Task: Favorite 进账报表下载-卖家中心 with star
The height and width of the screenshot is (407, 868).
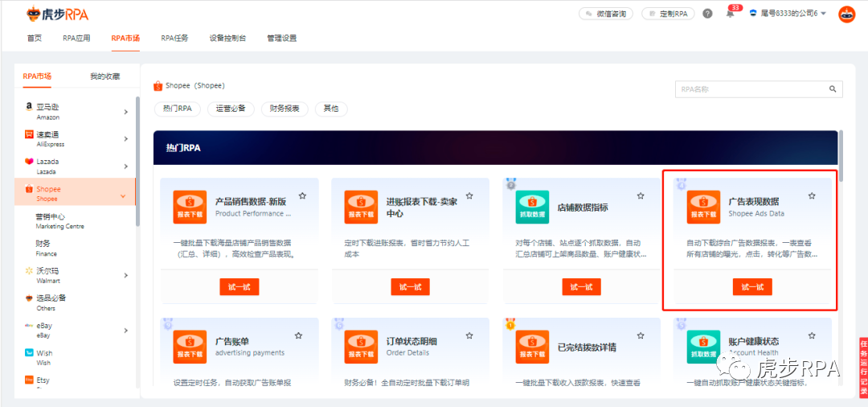Action: [469, 195]
